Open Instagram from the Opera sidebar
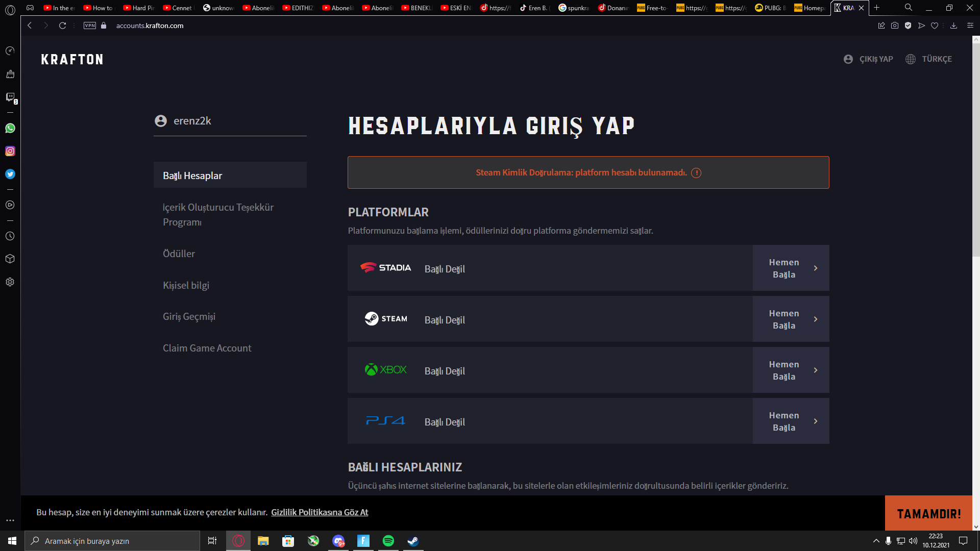Screen dimensions: 980x551 click(10, 151)
